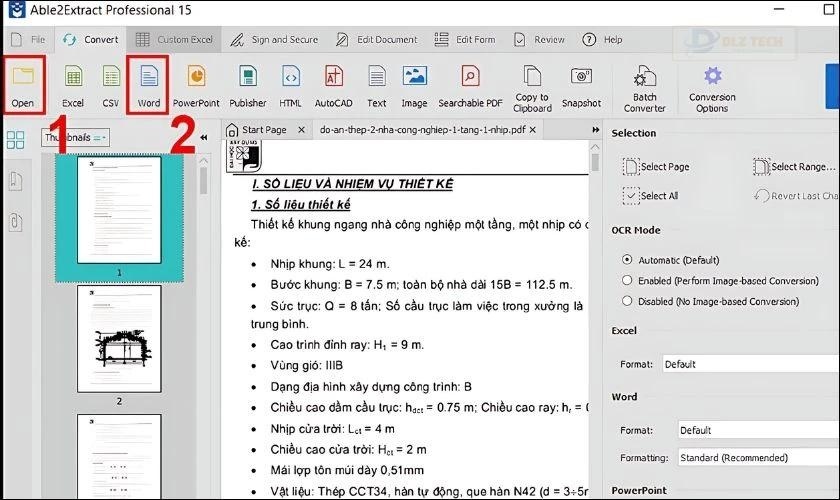Click the Select Page icon
840x500 pixels.
[x=631, y=167]
